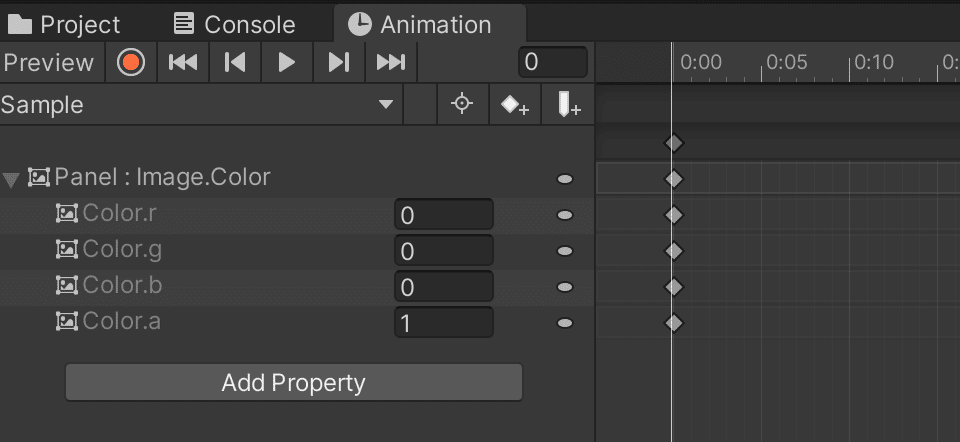960x442 pixels.
Task: Go to the first keyframe
Action: click(183, 62)
